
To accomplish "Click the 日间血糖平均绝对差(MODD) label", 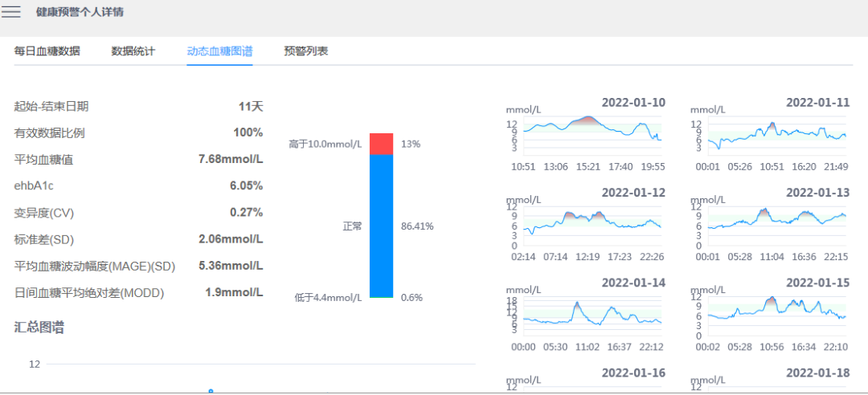I will point(89,294).
